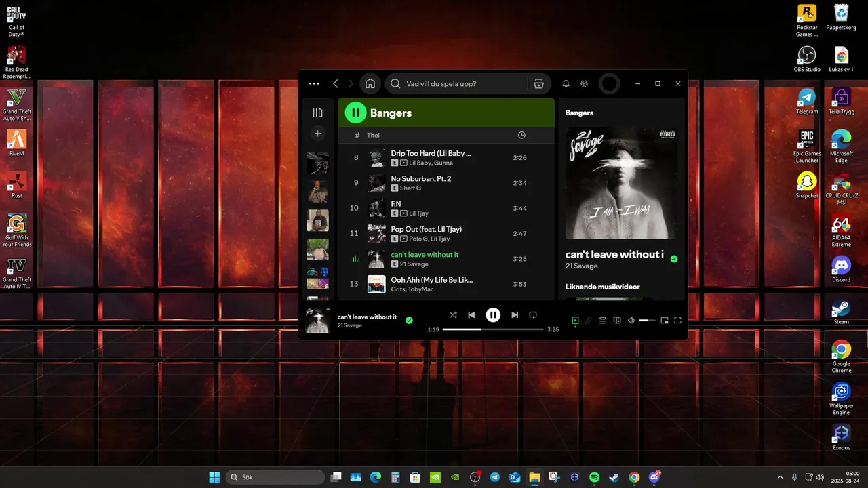This screenshot has height=488, width=868.
Task: Open the Windows Start menu
Action: tap(214, 477)
